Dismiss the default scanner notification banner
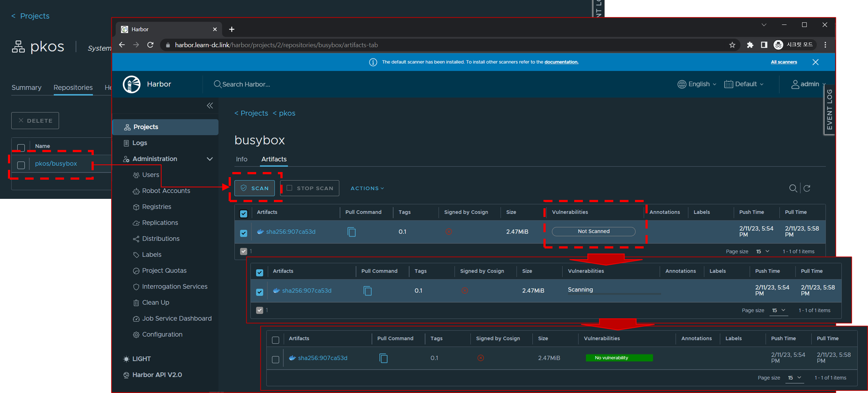Screen dimensions: 868x393 pos(815,62)
